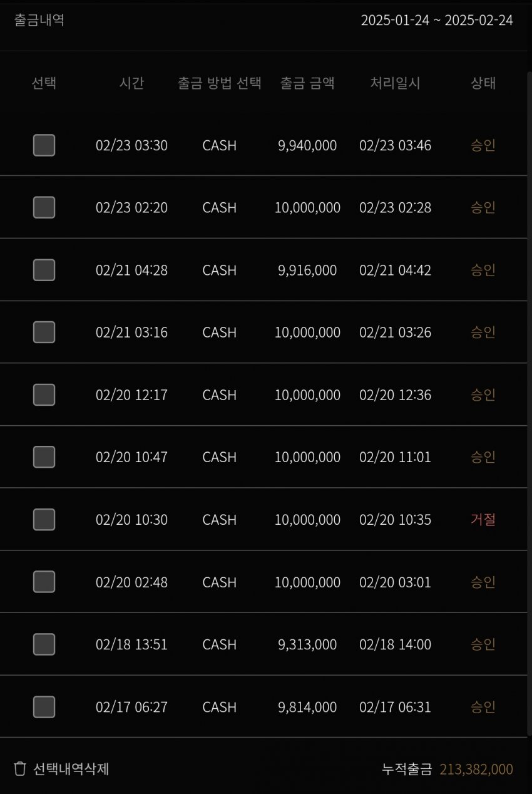This screenshot has width=532, height=794.
Task: Click the 출금 금액 column header
Action: tap(307, 83)
